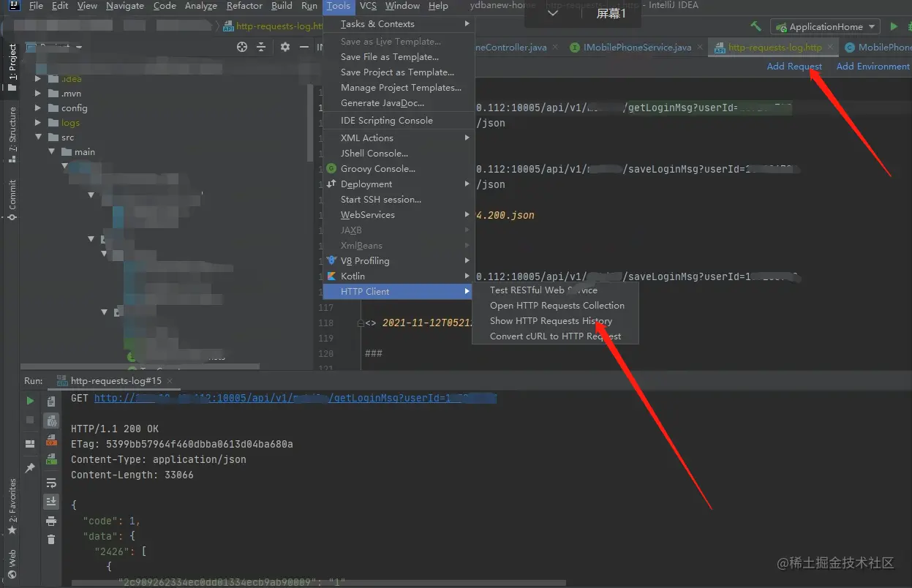Open Groovy Console menu entry

tap(399, 168)
